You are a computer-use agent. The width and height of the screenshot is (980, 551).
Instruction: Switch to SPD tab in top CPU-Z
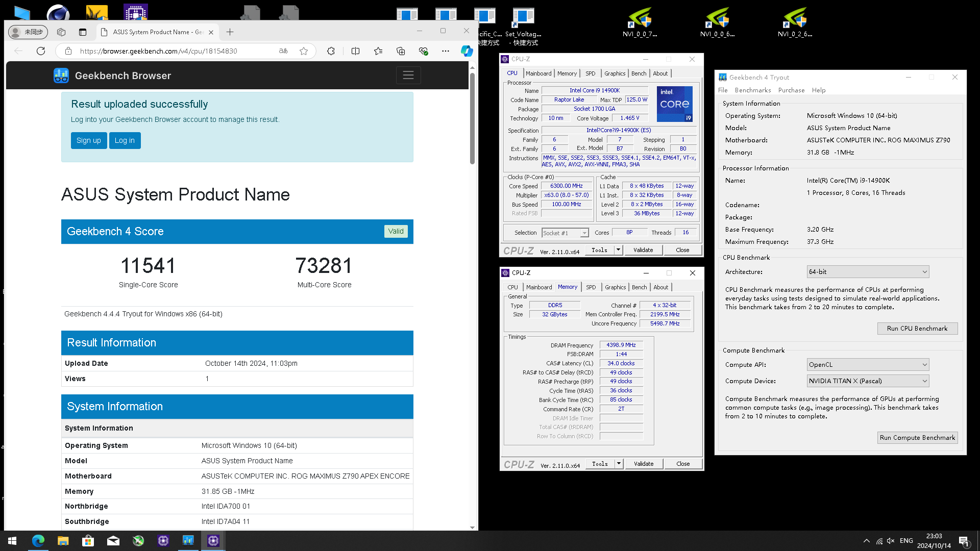pyautogui.click(x=591, y=73)
